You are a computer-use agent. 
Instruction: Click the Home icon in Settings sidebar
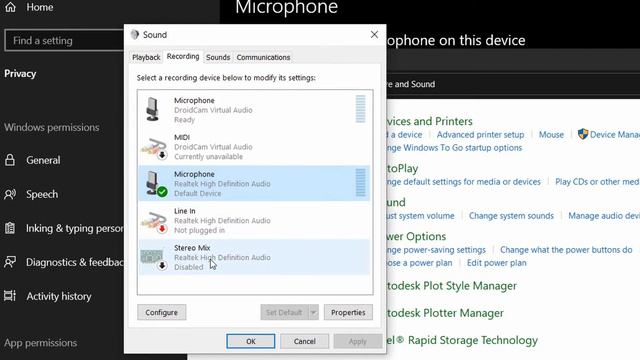[x=10, y=7]
